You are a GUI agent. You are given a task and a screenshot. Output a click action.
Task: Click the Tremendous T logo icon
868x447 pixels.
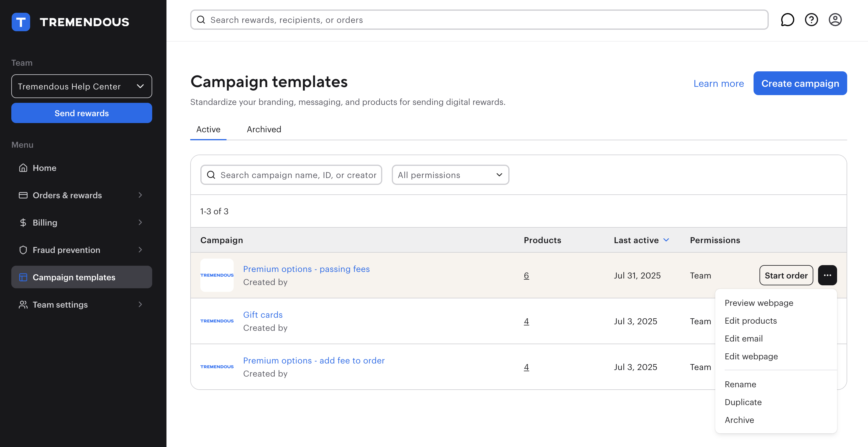tap(21, 22)
